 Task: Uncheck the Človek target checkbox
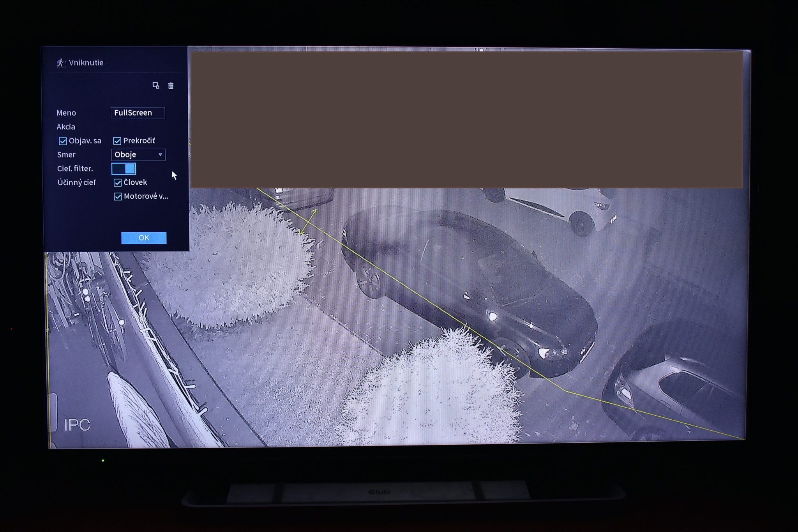(118, 182)
